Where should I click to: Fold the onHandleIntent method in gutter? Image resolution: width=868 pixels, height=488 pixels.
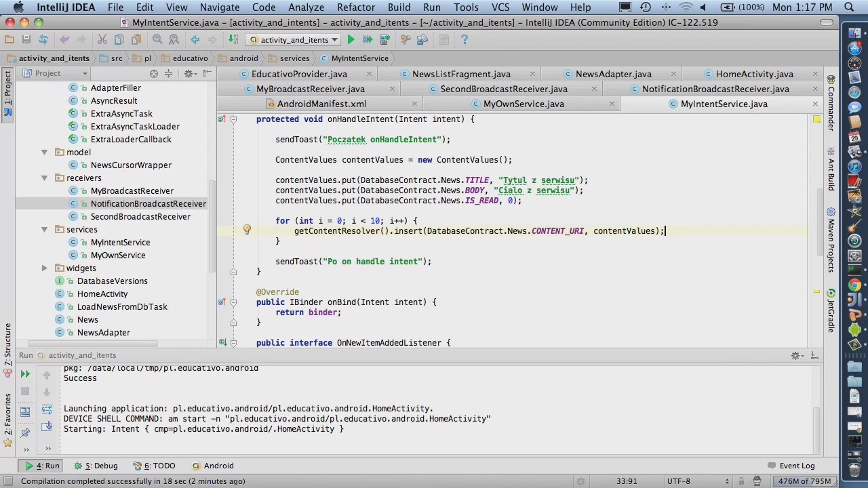tap(233, 119)
